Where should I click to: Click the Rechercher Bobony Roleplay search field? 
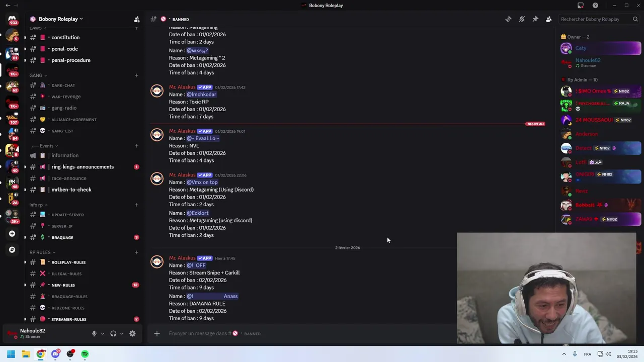coord(594,19)
